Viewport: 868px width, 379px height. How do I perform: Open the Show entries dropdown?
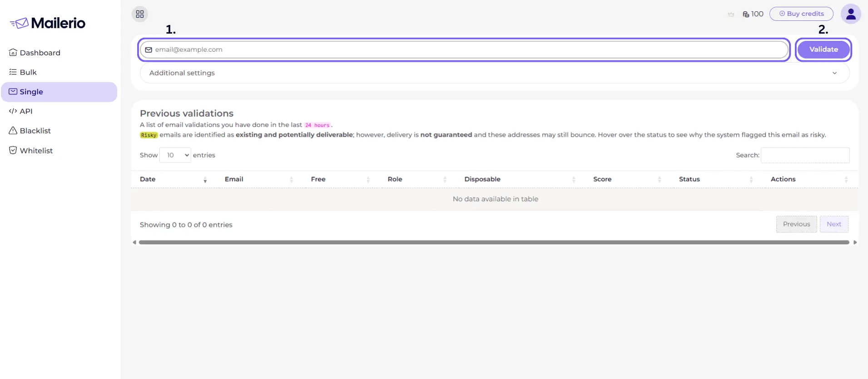point(175,155)
